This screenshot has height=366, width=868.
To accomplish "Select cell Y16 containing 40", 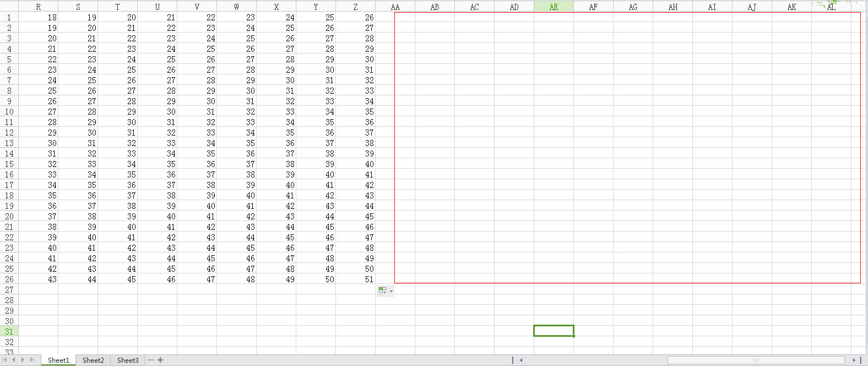I will click(316, 174).
